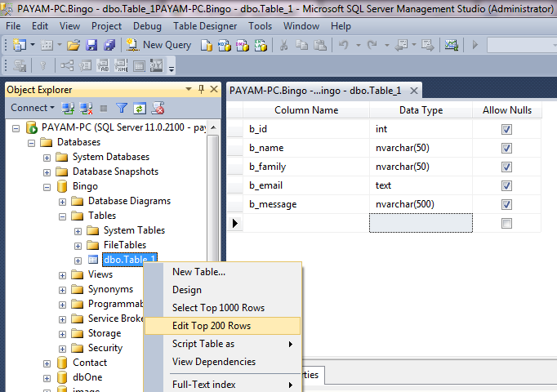Open a Database Engine Query with its icon
The width and height of the screenshot is (557, 392).
tap(207, 46)
